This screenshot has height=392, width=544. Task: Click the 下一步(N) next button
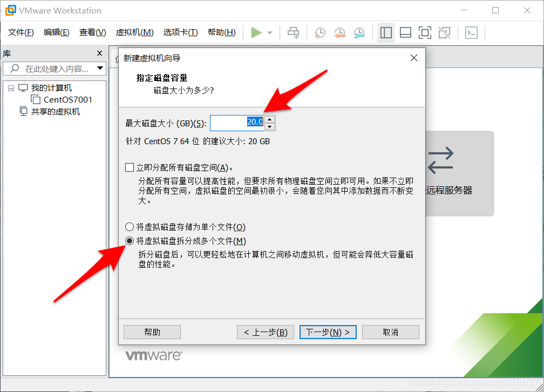[x=328, y=332]
